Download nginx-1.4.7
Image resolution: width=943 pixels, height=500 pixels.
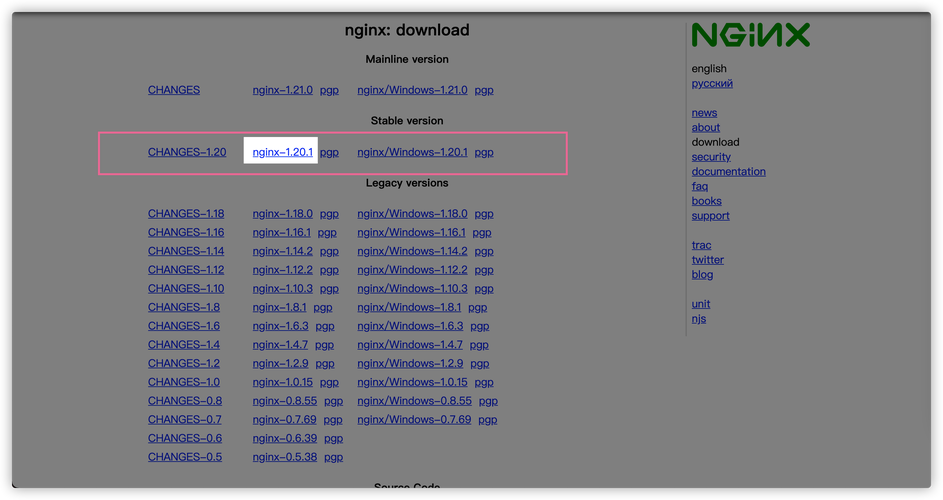click(280, 344)
